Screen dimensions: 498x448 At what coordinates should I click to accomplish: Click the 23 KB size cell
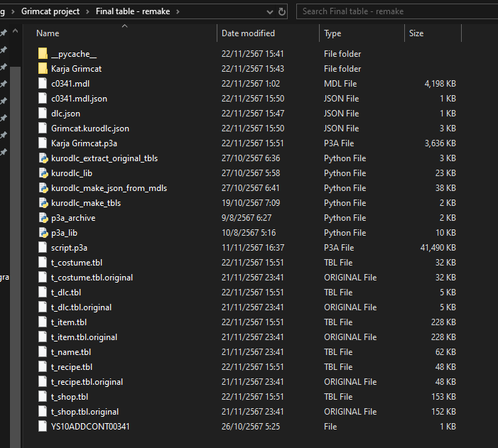pos(445,173)
